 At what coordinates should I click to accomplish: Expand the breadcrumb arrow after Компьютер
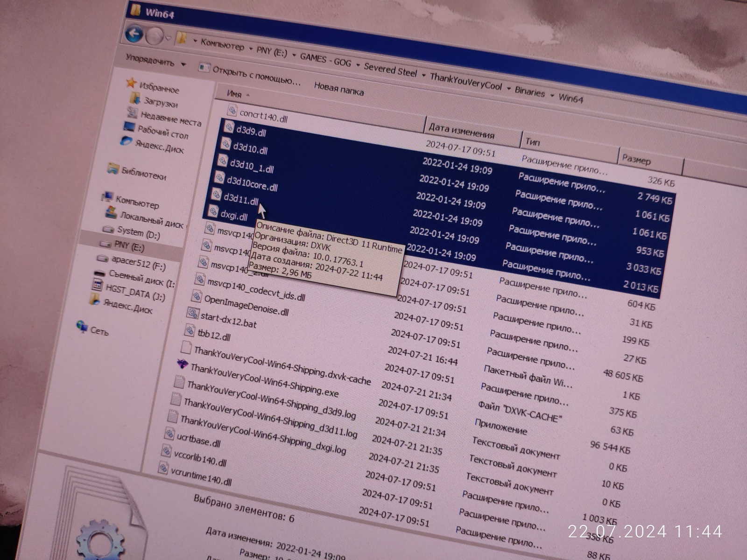pyautogui.click(x=251, y=49)
